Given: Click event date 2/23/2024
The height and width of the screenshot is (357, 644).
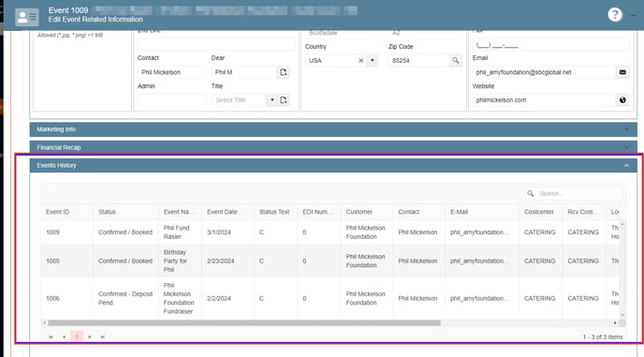Looking at the screenshot, I should tap(221, 261).
